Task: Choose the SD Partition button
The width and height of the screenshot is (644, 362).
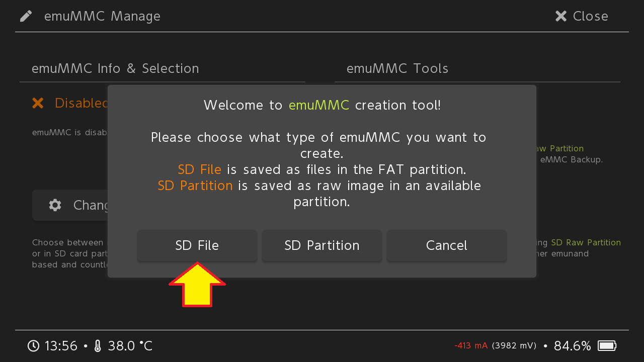Action: pyautogui.click(x=322, y=245)
